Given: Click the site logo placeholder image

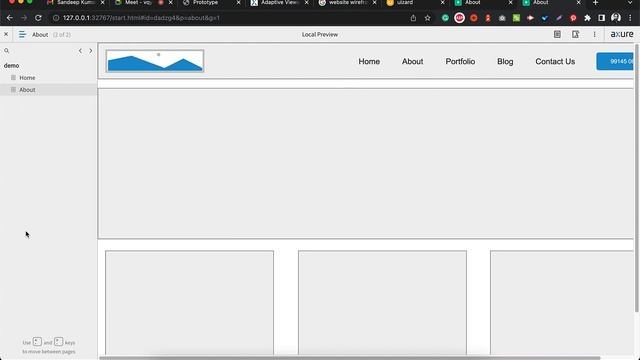Looking at the screenshot, I should tap(155, 61).
